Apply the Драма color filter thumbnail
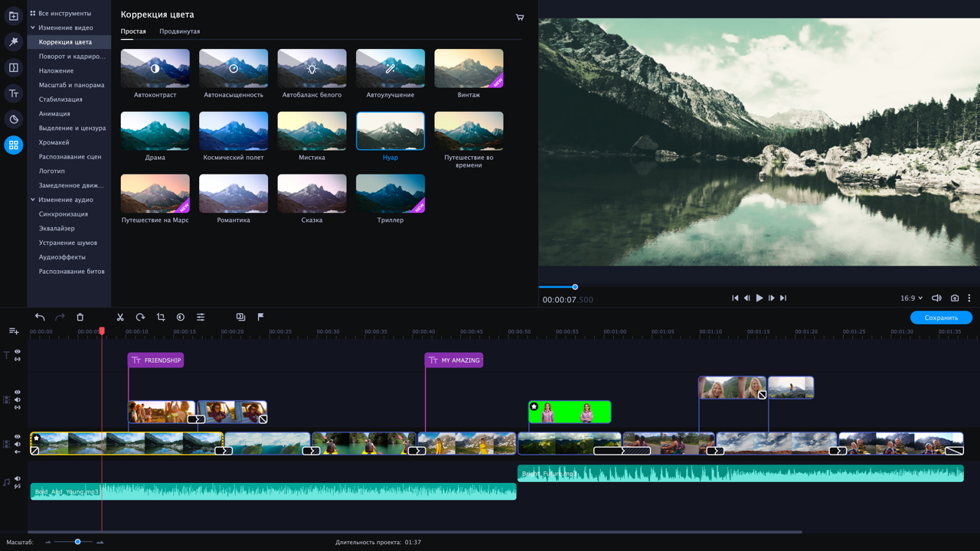 (x=155, y=131)
